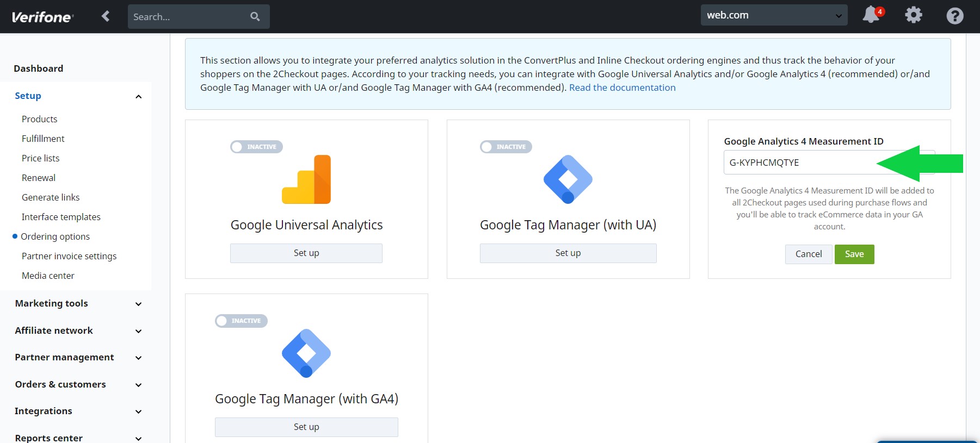The image size is (980, 443).
Task: Click Google Tag Manager (with GA4) title
Action: click(306, 399)
